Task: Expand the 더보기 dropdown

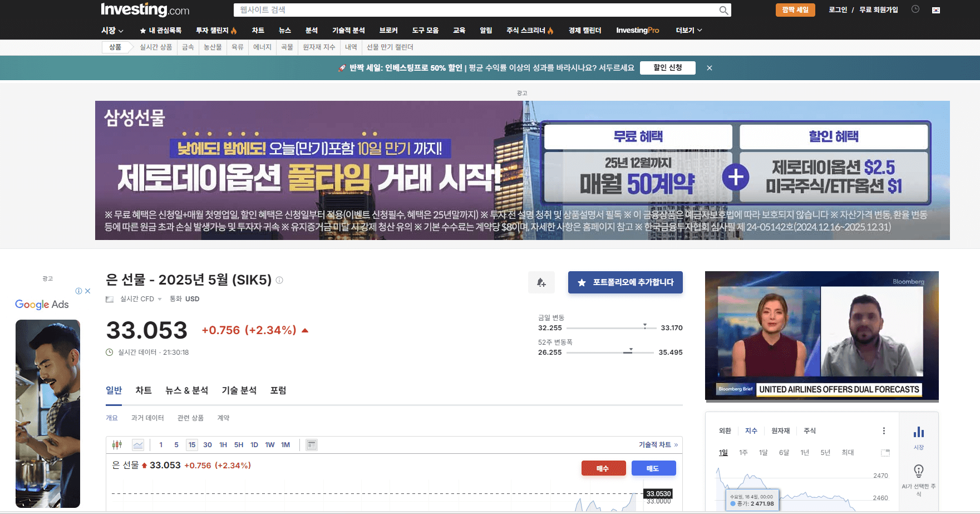Action: (x=687, y=30)
